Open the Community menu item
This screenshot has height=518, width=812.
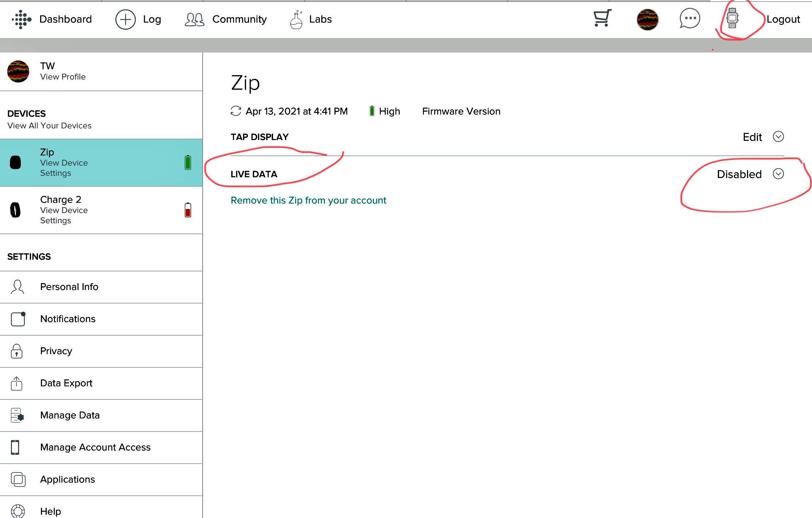(239, 19)
